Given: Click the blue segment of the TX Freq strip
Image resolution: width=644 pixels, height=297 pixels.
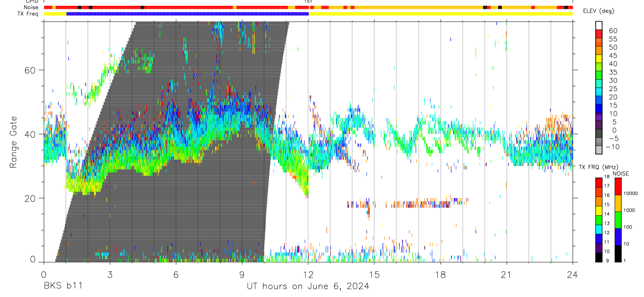Looking at the screenshot, I should (187, 13).
